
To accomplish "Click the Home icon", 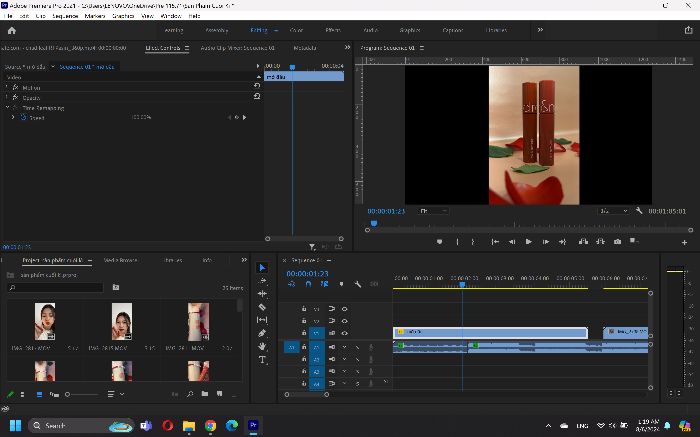I will tap(12, 30).
